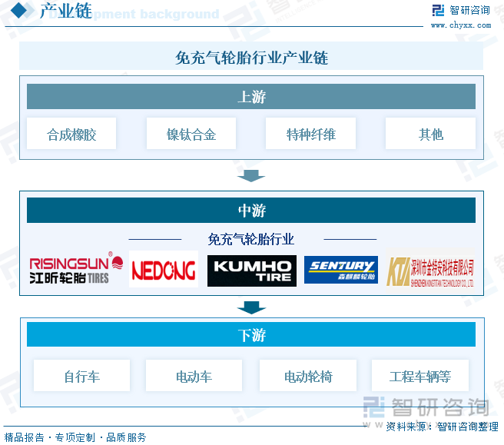Click the 智研咨询 logo at top right
The image size is (504, 445).
pyautogui.click(x=461, y=10)
